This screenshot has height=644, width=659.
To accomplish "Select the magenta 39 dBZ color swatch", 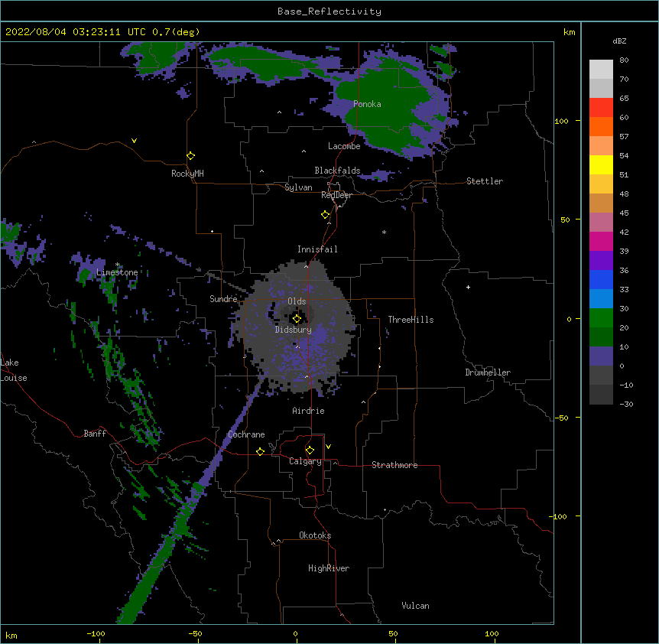I will tap(601, 241).
